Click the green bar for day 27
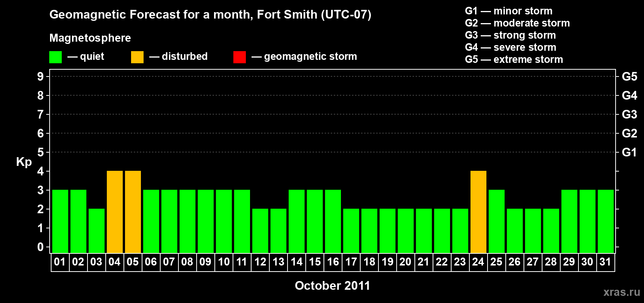The width and height of the screenshot is (644, 303). pos(533,231)
